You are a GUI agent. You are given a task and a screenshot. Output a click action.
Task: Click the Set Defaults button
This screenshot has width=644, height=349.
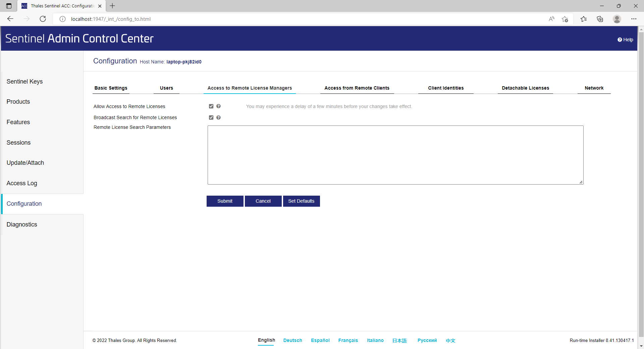(301, 201)
